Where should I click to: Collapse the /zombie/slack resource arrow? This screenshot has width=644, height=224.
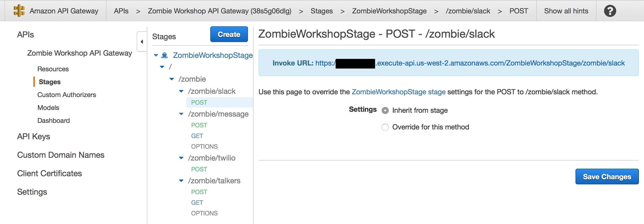(x=181, y=91)
